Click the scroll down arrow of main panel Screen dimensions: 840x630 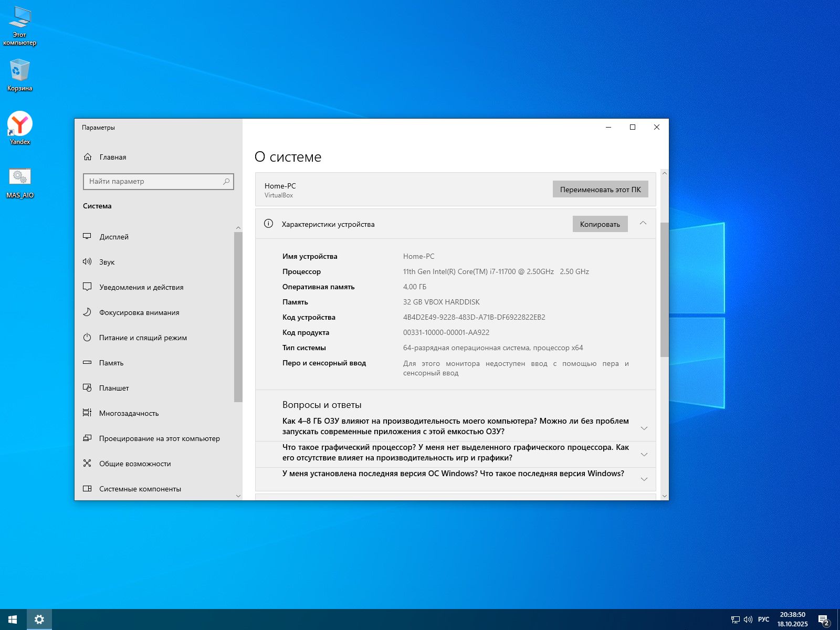click(665, 496)
